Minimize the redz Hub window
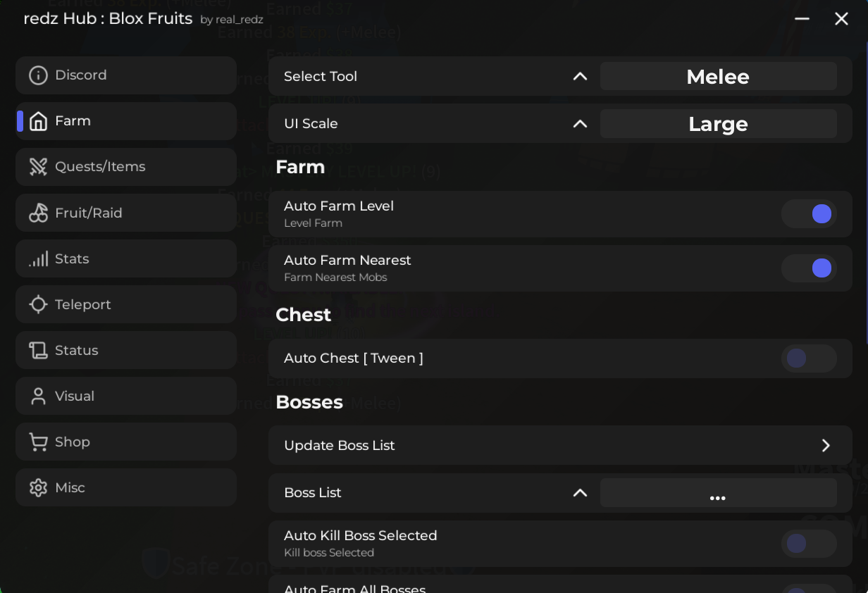Image resolution: width=868 pixels, height=593 pixels. pyautogui.click(x=802, y=19)
